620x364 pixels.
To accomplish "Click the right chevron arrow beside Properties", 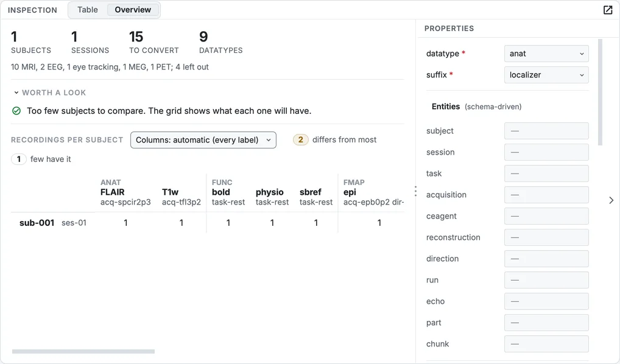I will (611, 200).
